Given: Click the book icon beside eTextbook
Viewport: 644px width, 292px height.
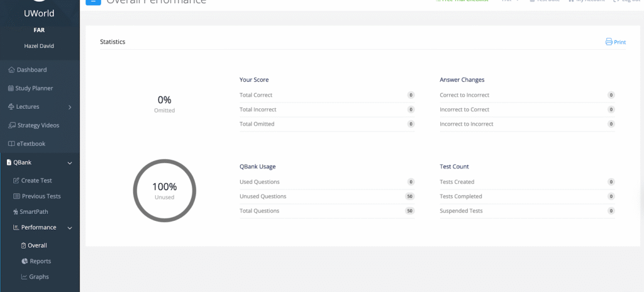Looking at the screenshot, I should pos(11,144).
